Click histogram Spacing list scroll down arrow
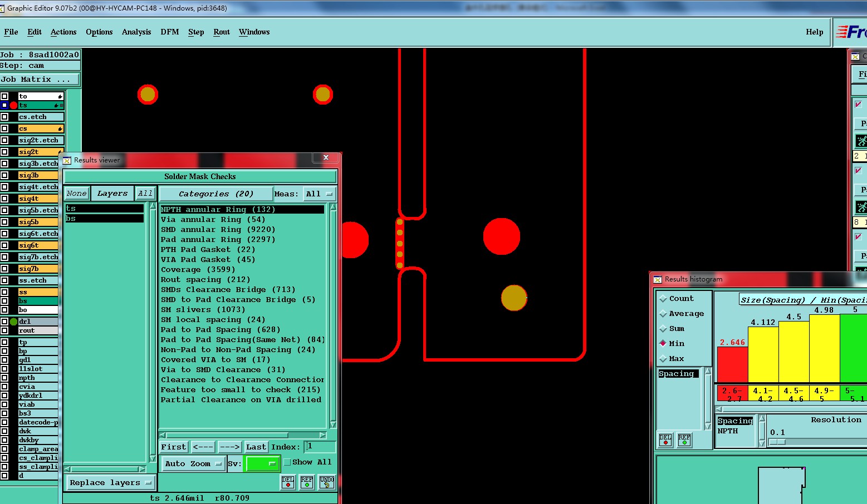The image size is (867, 504). point(708,426)
